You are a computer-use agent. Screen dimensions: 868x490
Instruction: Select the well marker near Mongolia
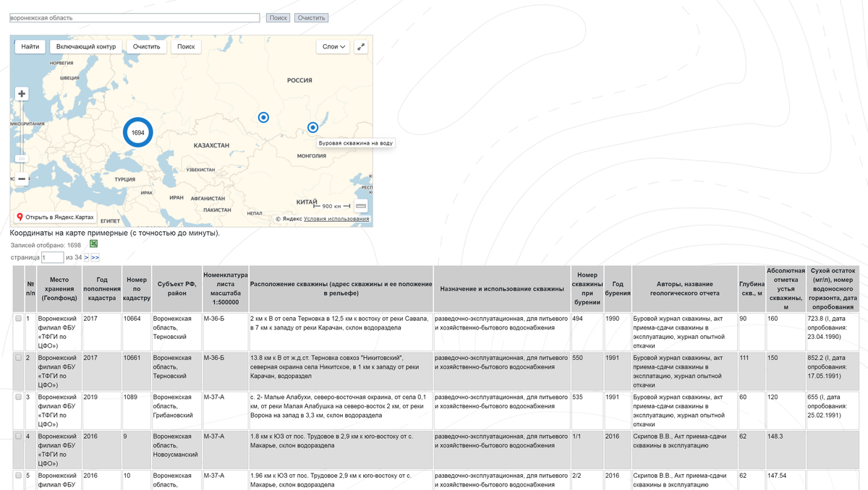pyautogui.click(x=312, y=127)
